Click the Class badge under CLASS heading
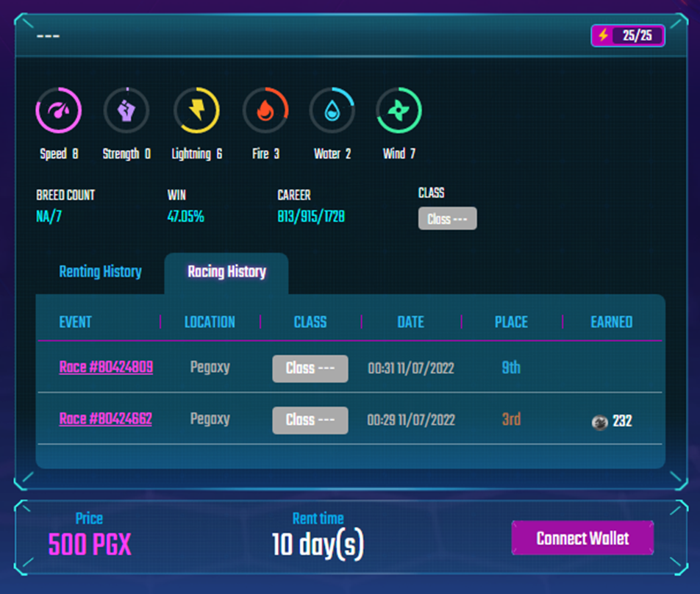The width and height of the screenshot is (700, 594). point(447,219)
